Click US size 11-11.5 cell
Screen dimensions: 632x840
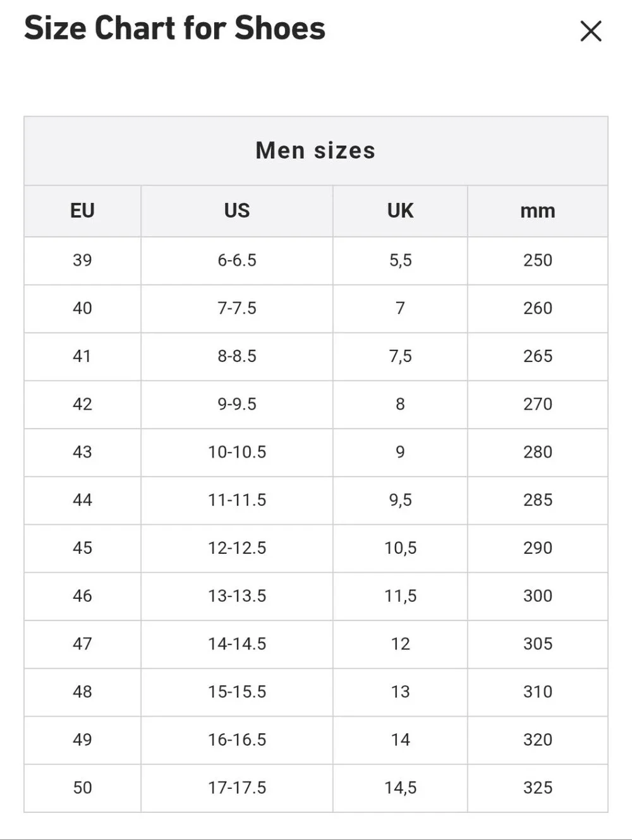pyautogui.click(x=237, y=500)
